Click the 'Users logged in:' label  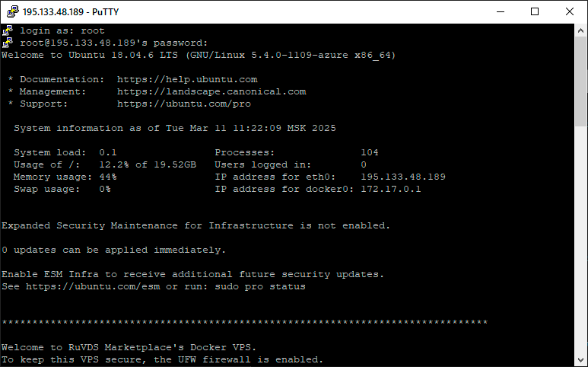[x=263, y=164]
